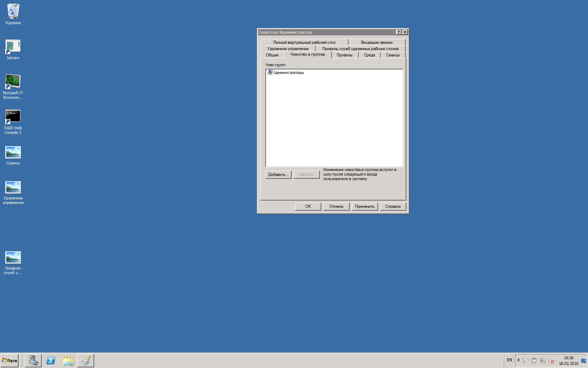Click the Администраторы group icon

coord(270,72)
